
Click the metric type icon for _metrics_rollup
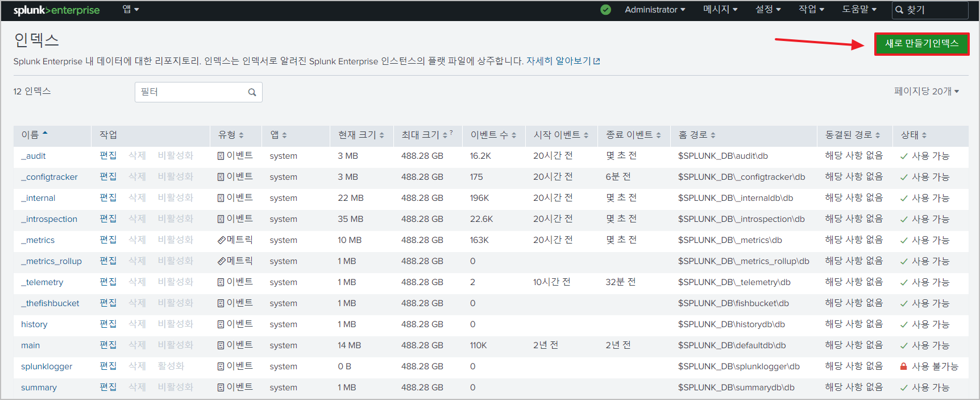[222, 261]
